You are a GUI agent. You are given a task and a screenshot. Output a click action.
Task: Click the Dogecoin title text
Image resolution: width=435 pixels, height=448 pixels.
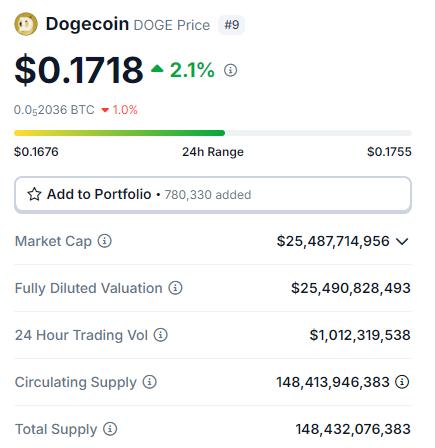tap(87, 24)
